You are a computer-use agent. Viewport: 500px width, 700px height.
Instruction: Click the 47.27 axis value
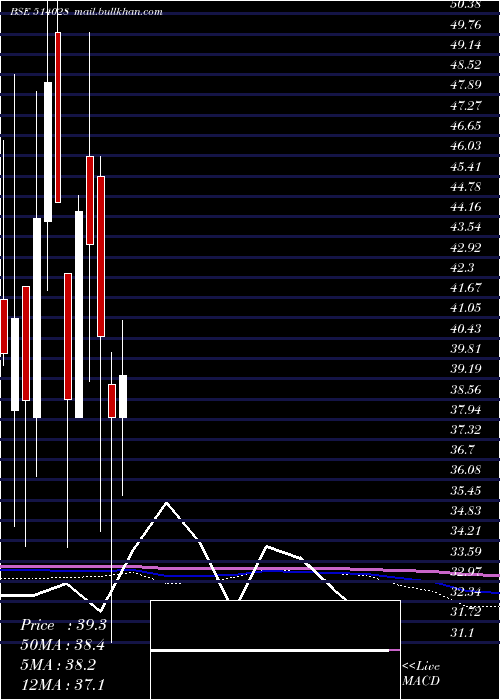[466, 106]
